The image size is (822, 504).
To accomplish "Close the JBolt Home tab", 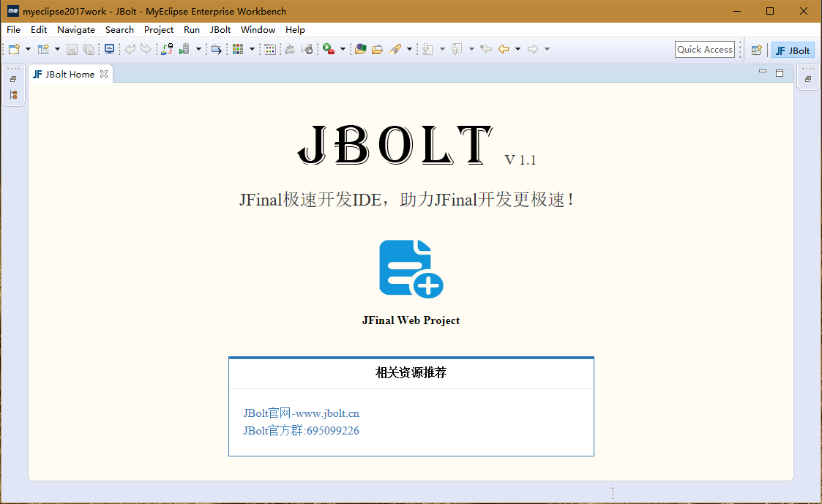I will click(104, 74).
